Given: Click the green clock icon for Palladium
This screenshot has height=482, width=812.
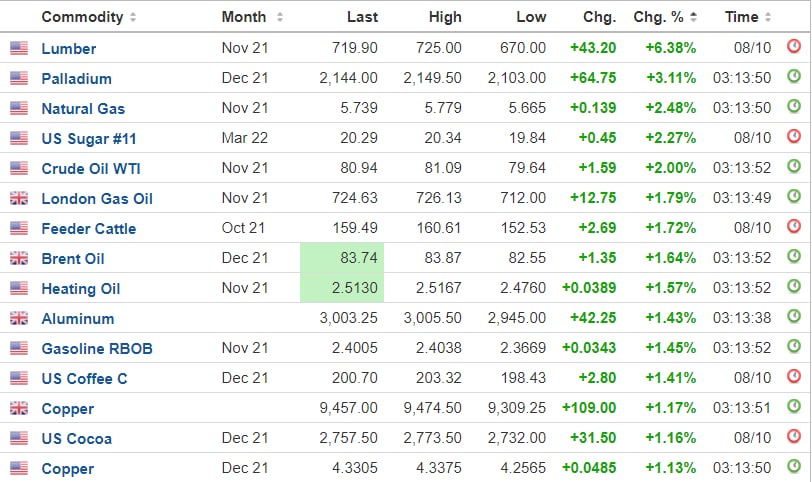Looking at the screenshot, I should tap(793, 76).
